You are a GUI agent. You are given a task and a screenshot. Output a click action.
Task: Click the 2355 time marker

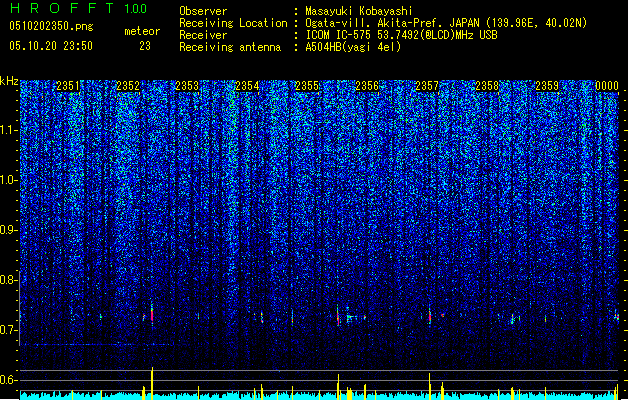307,86
